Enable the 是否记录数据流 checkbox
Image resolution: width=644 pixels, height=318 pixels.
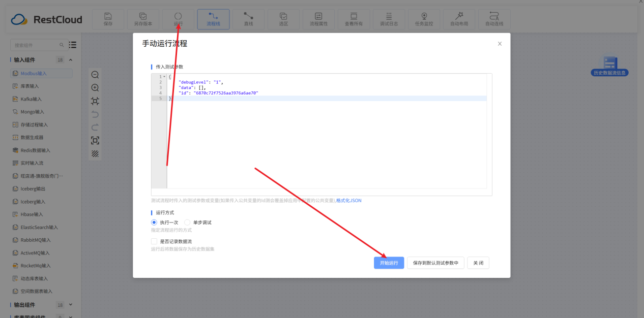pyautogui.click(x=154, y=241)
